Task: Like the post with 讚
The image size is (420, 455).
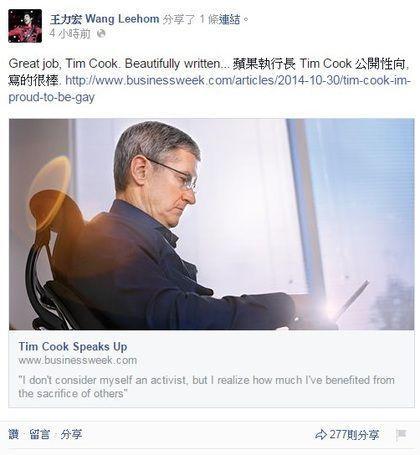Action: coord(14,434)
